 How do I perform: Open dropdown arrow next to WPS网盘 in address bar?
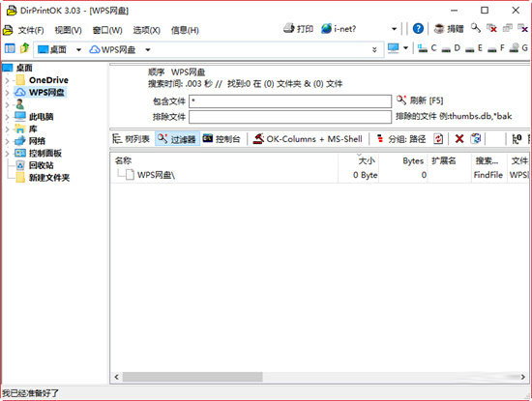point(148,50)
